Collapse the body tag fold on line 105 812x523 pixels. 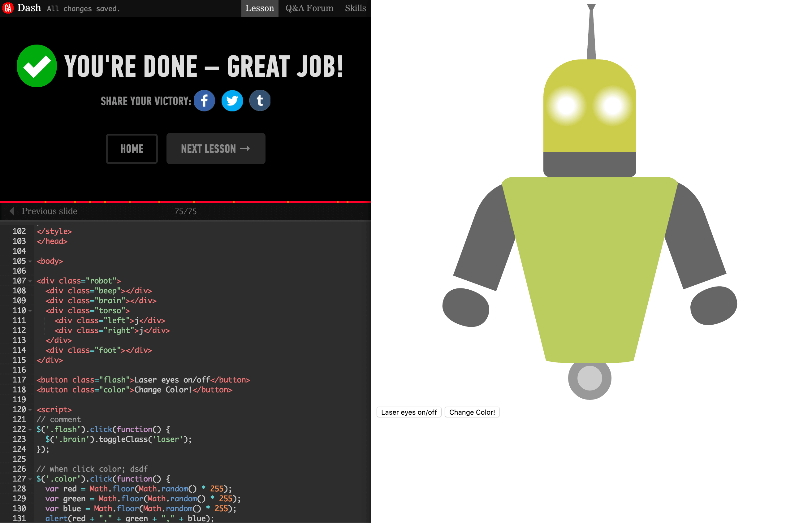[30, 261]
